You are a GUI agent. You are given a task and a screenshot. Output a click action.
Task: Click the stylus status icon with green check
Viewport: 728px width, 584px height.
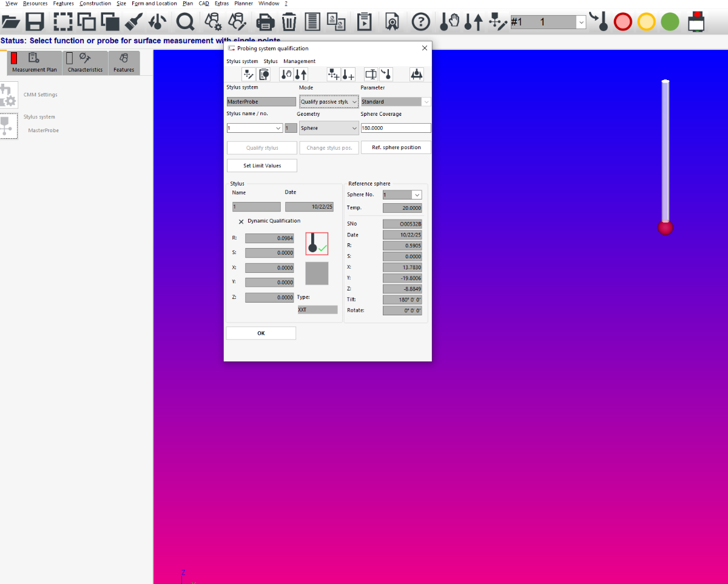click(x=317, y=244)
